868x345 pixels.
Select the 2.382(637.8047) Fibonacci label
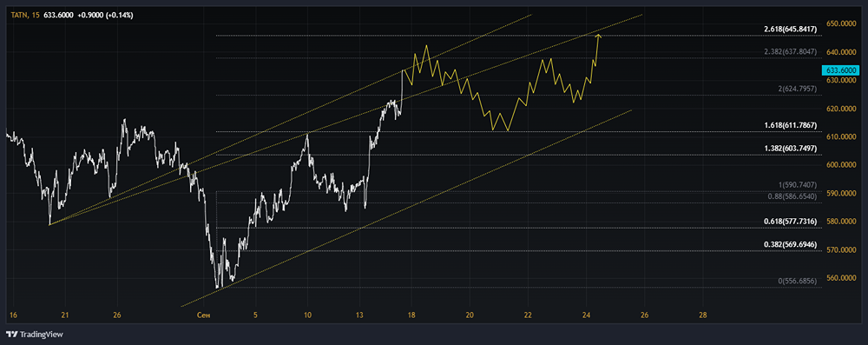pyautogui.click(x=791, y=51)
